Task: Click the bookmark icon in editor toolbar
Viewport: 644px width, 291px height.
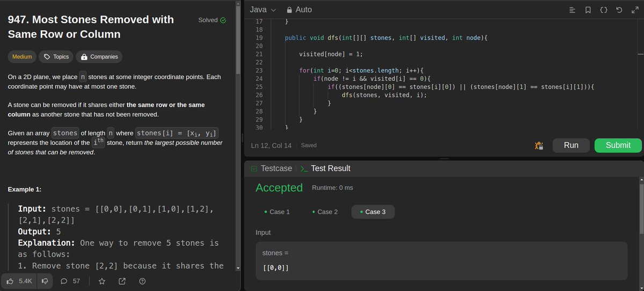Action: pos(588,10)
